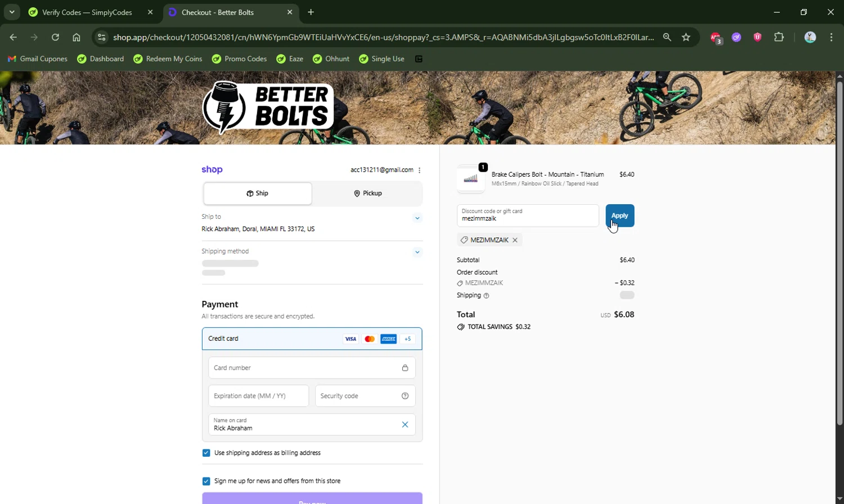
Task: View site information icon in address bar
Action: pyautogui.click(x=101, y=37)
